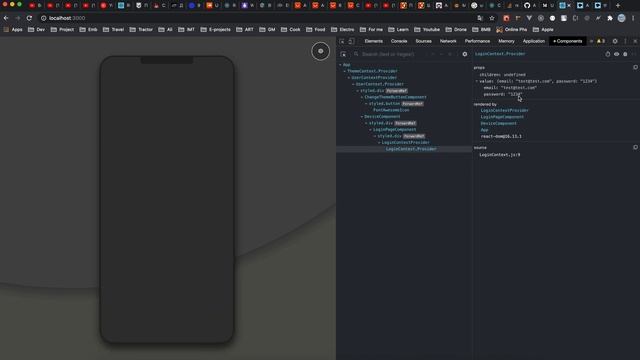Open the Chrome profile avatar
The width and height of the screenshot is (640, 360).
[621, 18]
